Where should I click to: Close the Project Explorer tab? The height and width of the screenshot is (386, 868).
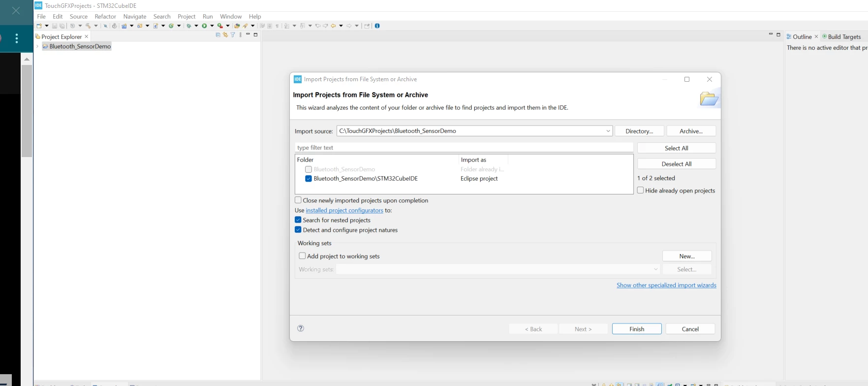pyautogui.click(x=87, y=36)
